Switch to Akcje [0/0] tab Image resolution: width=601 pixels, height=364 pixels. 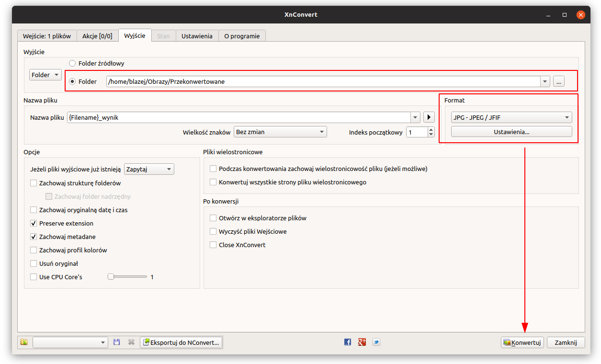[97, 36]
